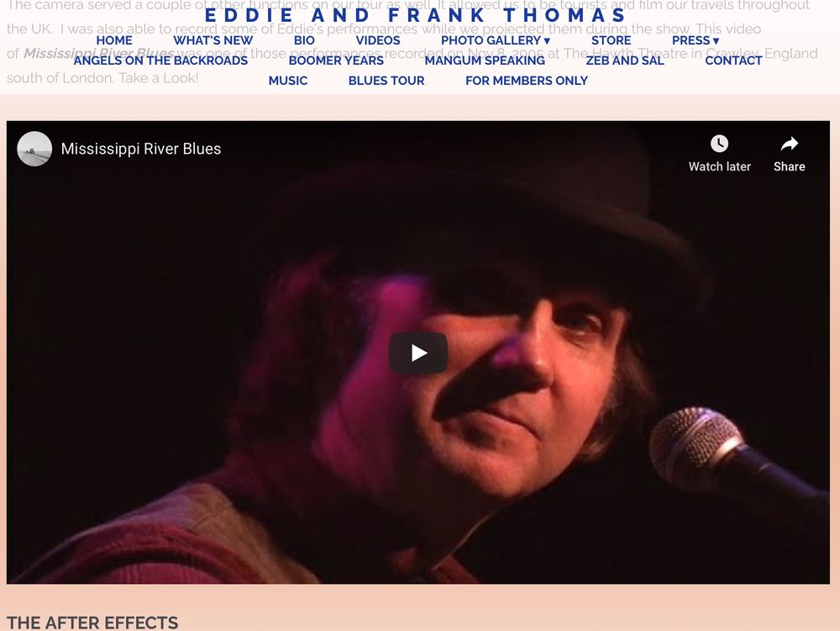Expand the Photo Gallery dropdown menu

click(x=496, y=40)
